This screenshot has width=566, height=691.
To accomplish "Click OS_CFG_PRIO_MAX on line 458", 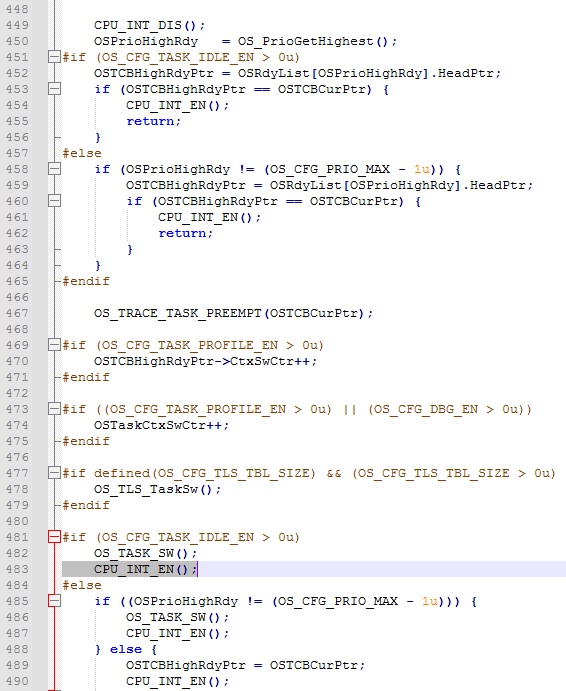I will pyautogui.click(x=330, y=169).
